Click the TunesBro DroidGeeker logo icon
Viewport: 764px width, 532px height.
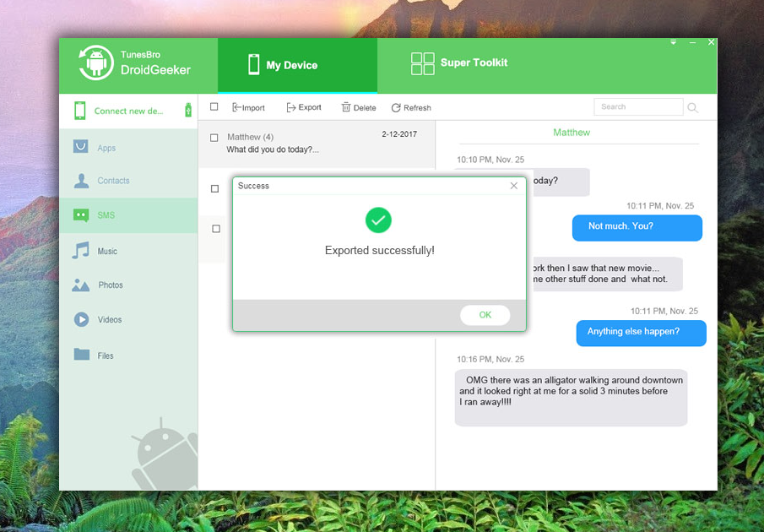click(x=96, y=62)
